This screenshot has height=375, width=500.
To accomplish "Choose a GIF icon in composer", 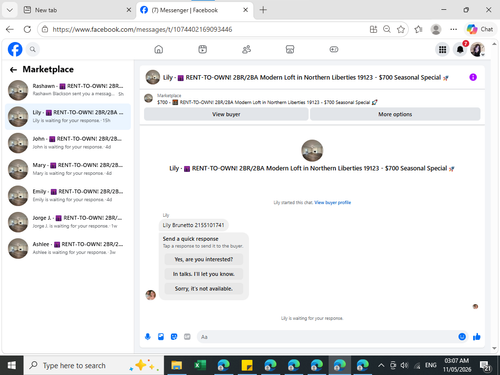I will (187, 337).
